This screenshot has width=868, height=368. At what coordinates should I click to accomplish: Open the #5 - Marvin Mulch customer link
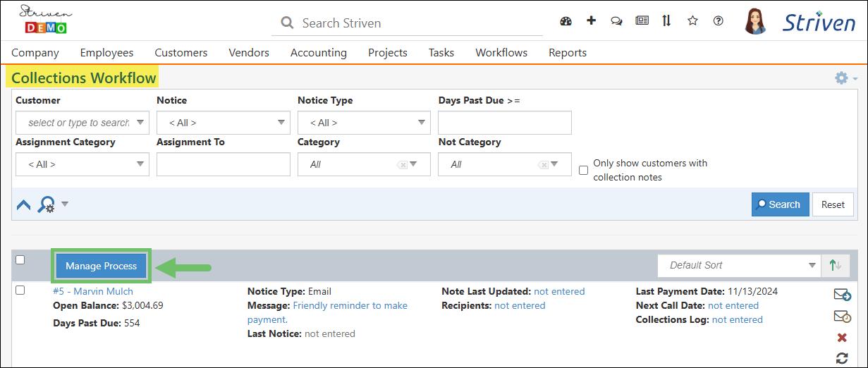coord(93,291)
